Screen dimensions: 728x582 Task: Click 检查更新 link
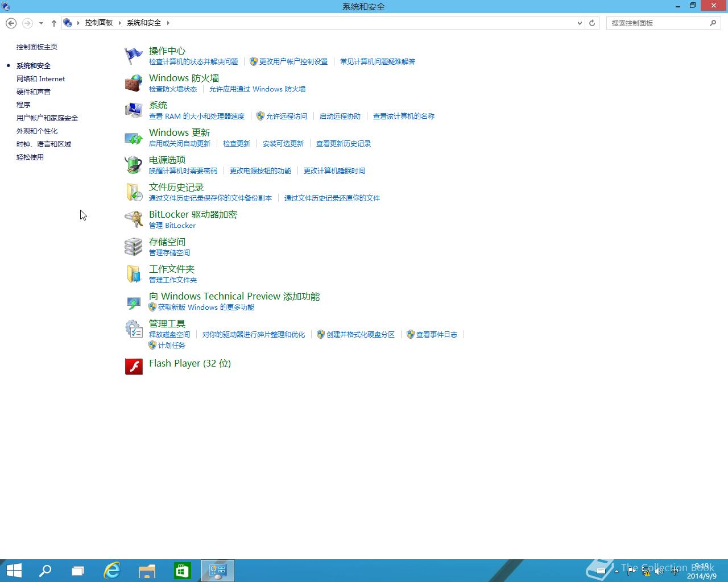coord(237,143)
